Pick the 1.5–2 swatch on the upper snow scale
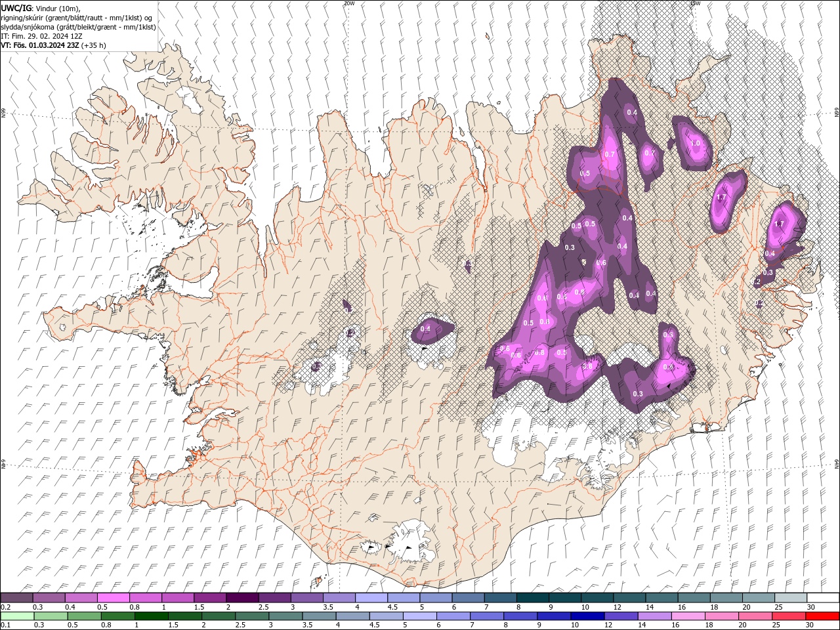Image resolution: width=840 pixels, height=630 pixels. click(x=211, y=598)
